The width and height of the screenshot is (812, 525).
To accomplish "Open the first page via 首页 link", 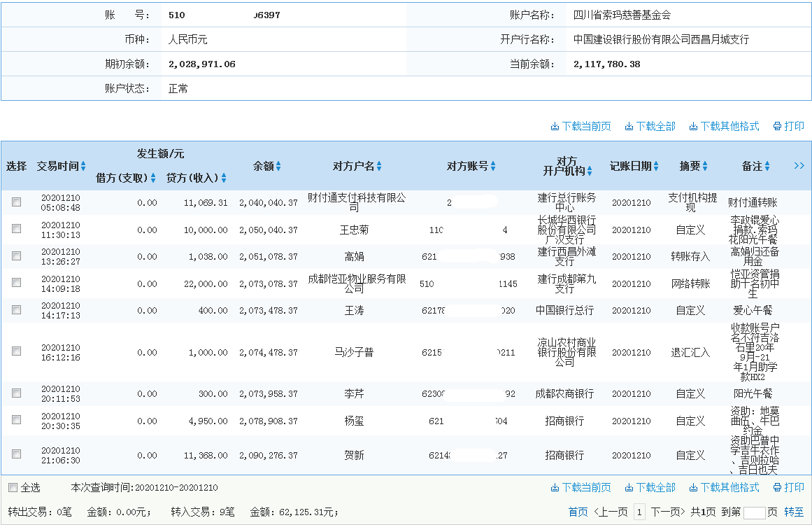I will click(x=578, y=510).
